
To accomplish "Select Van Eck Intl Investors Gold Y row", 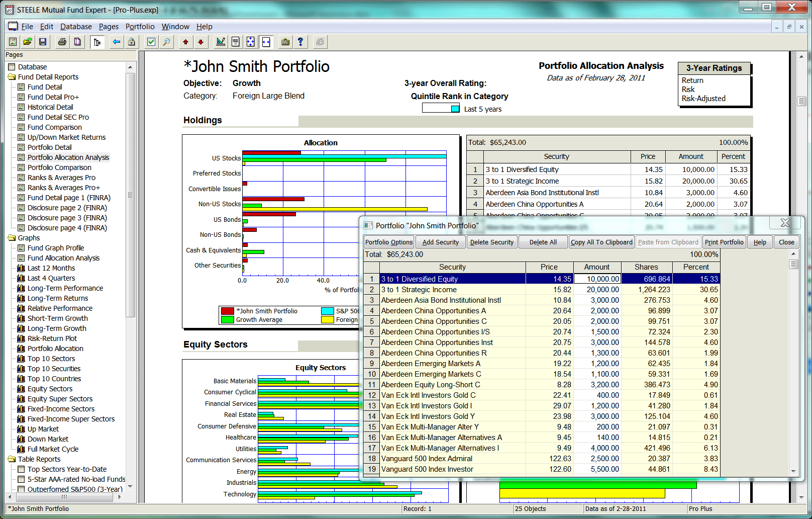I will (x=542, y=416).
